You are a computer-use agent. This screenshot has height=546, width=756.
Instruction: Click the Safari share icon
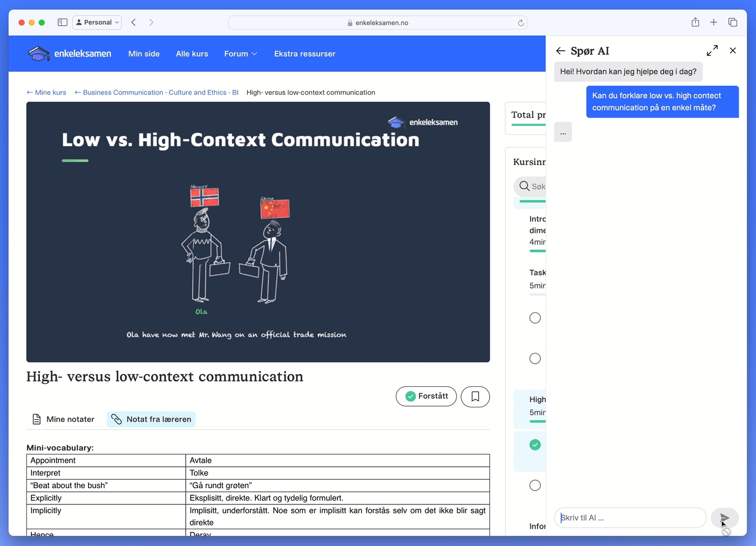pyautogui.click(x=695, y=23)
